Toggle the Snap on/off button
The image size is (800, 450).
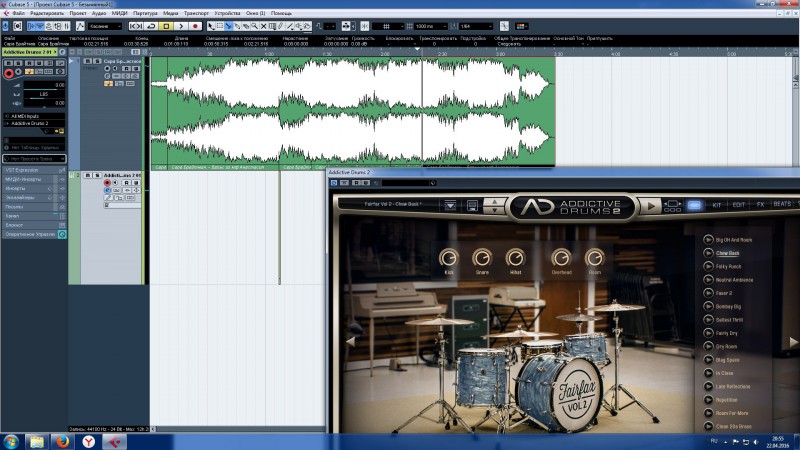coord(365,26)
